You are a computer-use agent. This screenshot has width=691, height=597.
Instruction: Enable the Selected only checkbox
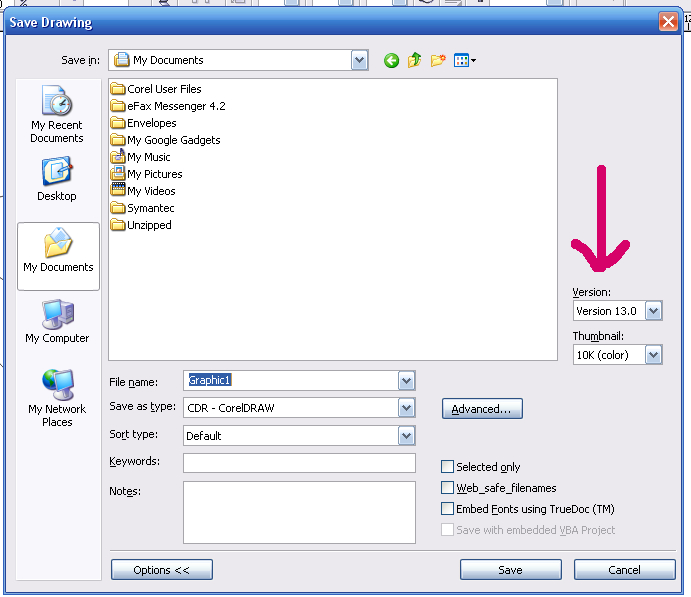click(x=447, y=467)
